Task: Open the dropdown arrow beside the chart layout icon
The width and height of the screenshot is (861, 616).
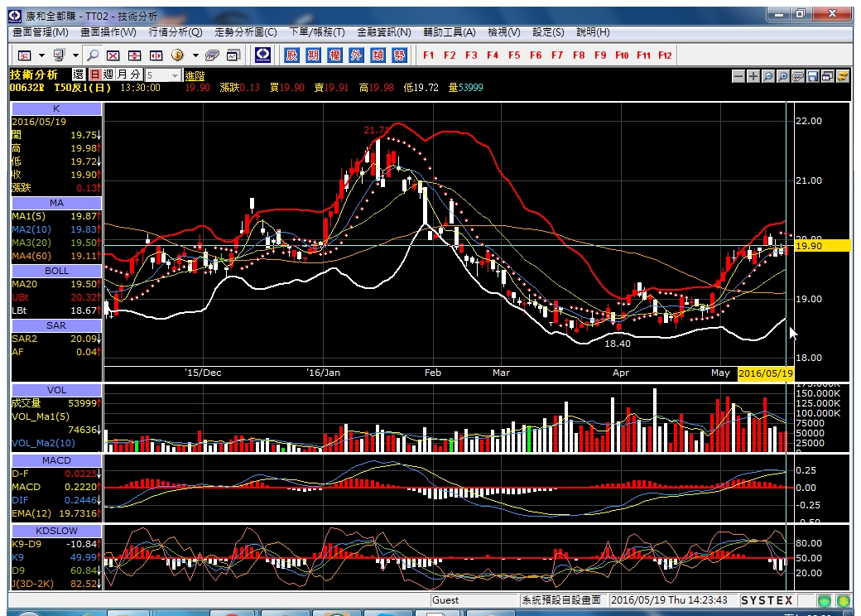Action: pyautogui.click(x=41, y=55)
